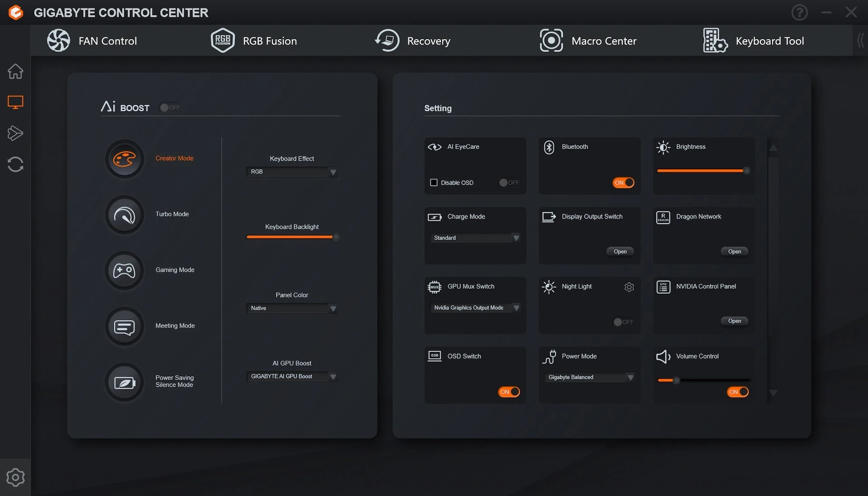
Task: Click the Night Light sun icon
Action: coord(549,287)
